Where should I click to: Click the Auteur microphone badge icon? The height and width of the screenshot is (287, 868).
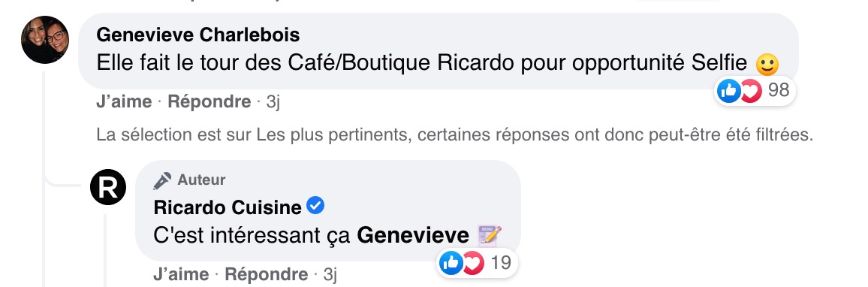162,180
